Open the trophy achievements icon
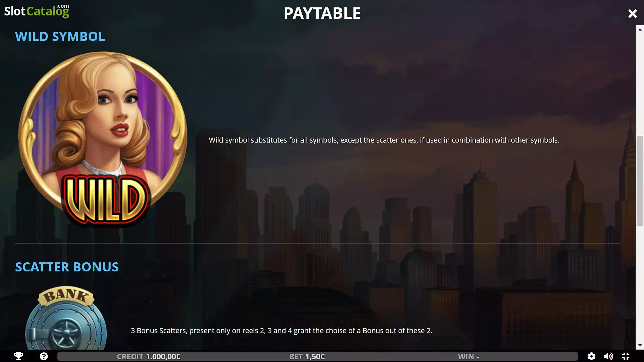This screenshot has width=644, height=362. tap(19, 356)
